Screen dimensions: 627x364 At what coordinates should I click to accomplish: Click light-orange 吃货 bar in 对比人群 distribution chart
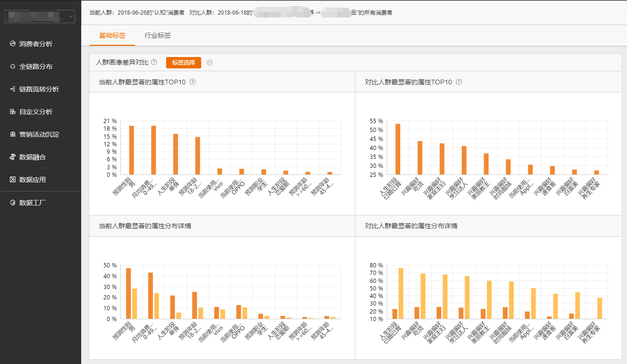423,296
